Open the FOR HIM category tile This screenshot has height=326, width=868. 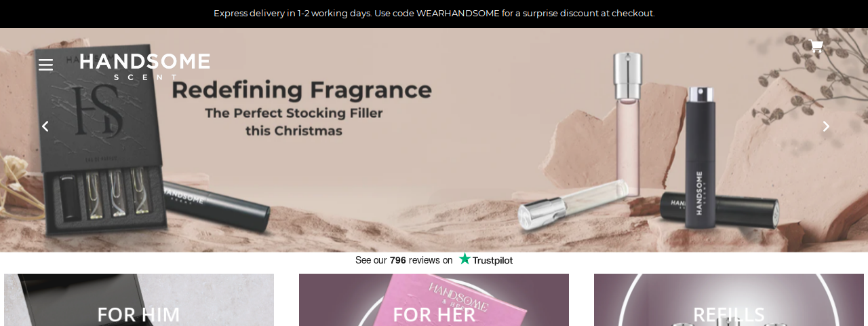click(x=139, y=300)
